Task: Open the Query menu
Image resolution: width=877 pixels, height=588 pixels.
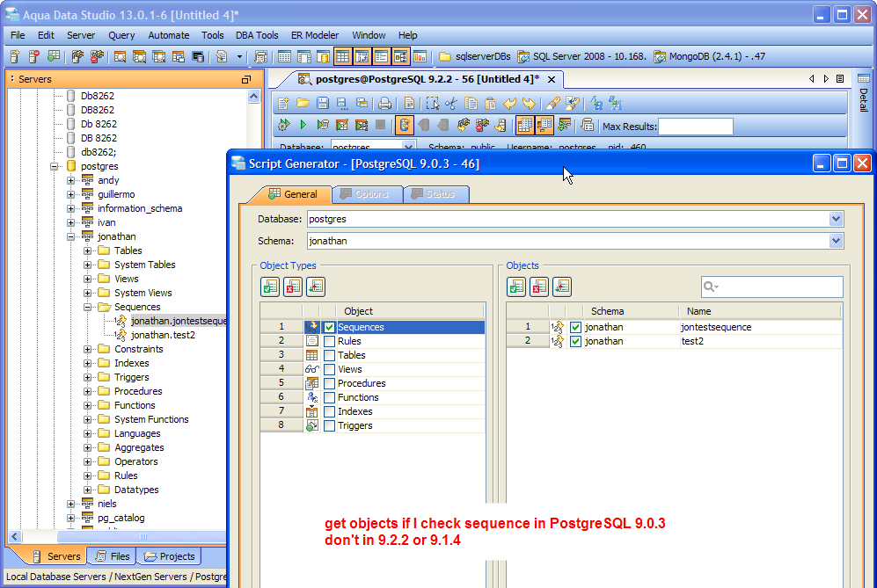Action: tap(121, 35)
